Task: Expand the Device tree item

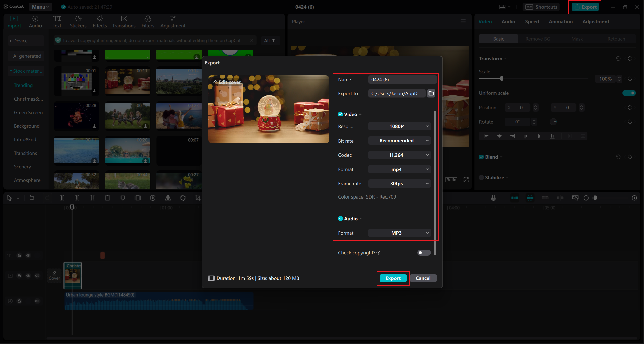Action: point(26,41)
